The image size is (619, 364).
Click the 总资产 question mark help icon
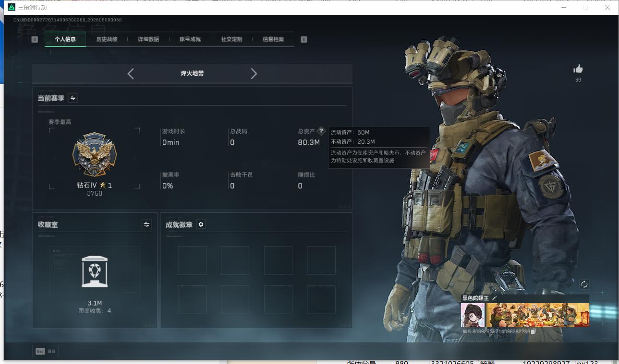tap(321, 131)
